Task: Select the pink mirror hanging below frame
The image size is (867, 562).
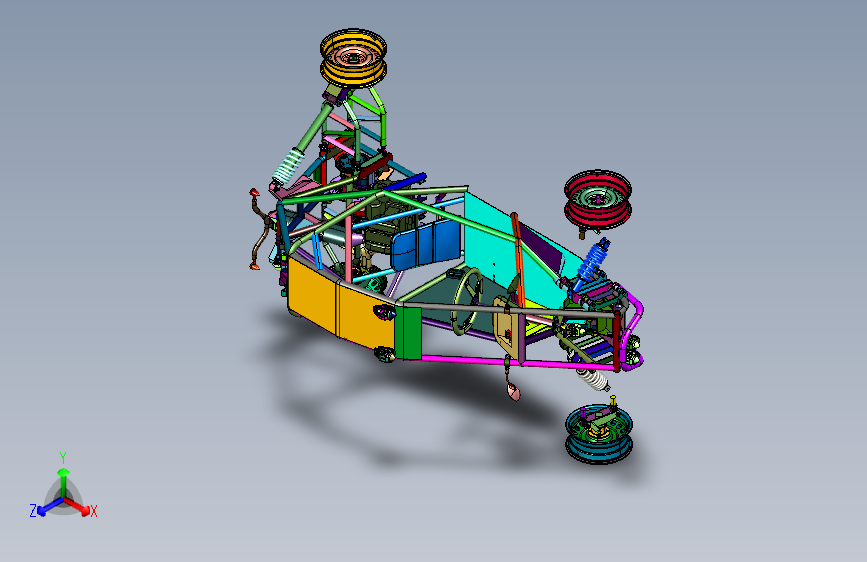Action: coord(514,392)
